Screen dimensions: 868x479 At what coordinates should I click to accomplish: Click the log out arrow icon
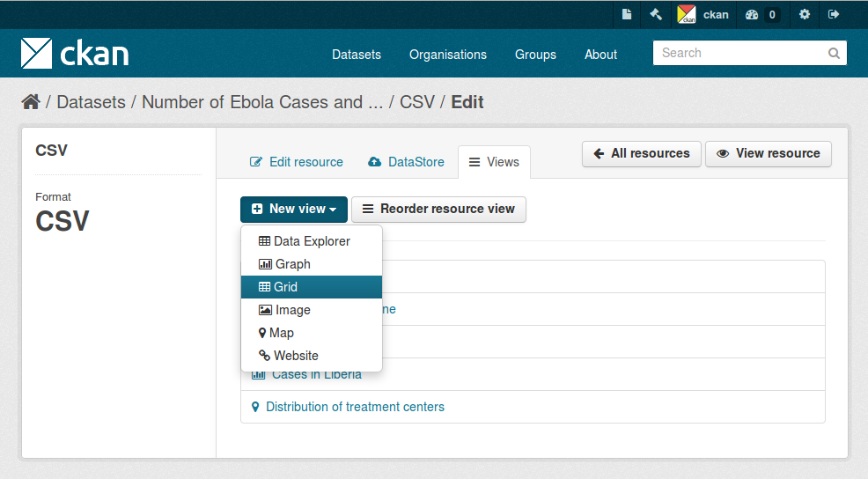[x=834, y=14]
